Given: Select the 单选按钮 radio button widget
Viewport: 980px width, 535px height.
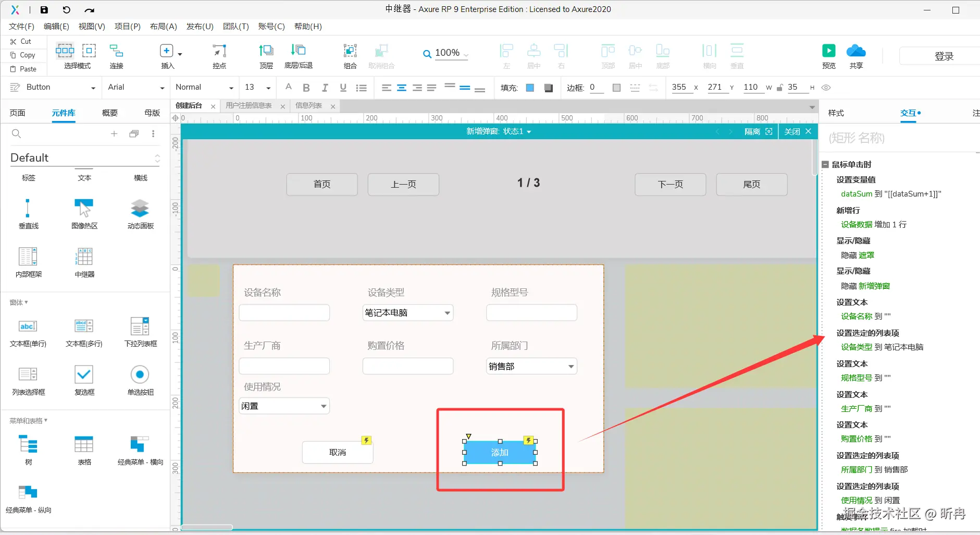Looking at the screenshot, I should coord(140,381).
